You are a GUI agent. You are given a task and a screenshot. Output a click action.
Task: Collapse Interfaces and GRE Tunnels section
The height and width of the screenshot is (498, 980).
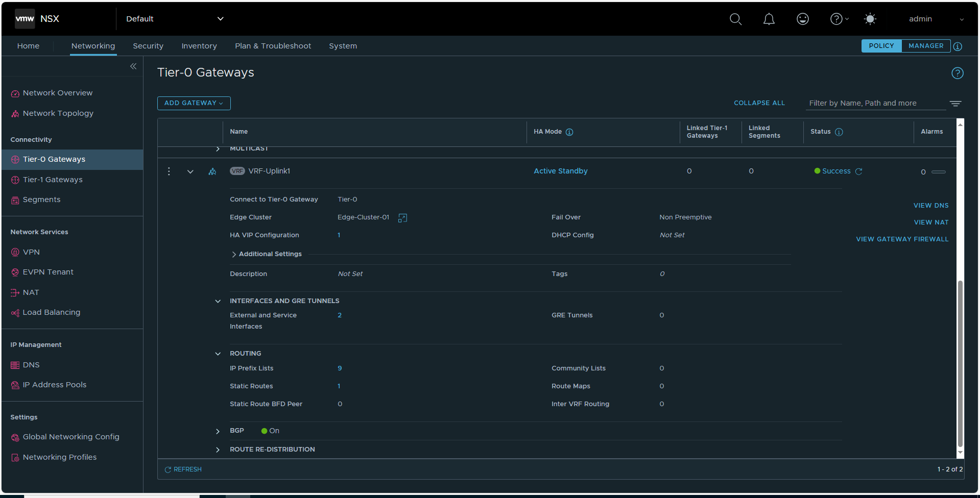(218, 301)
